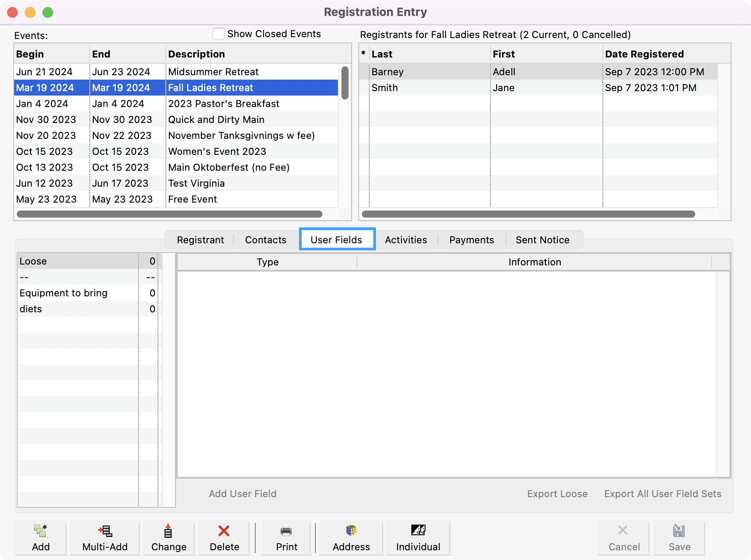Image resolution: width=751 pixels, height=560 pixels.
Task: Enable the Show Closed Events checkbox
Action: (x=218, y=34)
